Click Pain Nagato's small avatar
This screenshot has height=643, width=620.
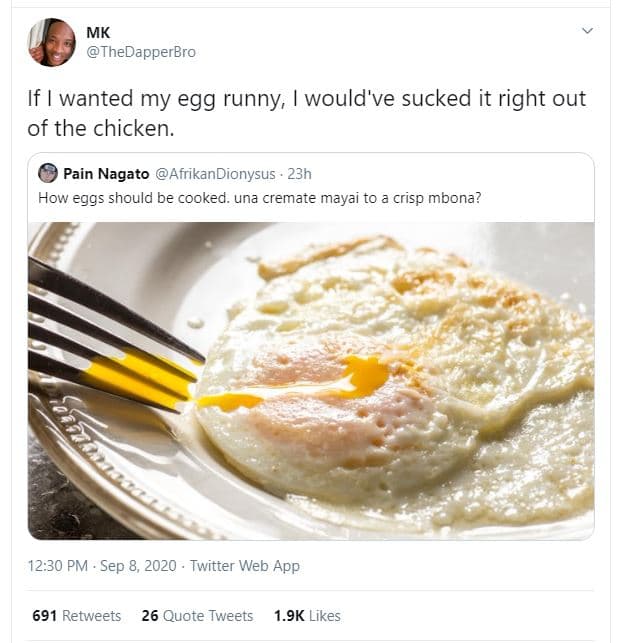pos(47,173)
